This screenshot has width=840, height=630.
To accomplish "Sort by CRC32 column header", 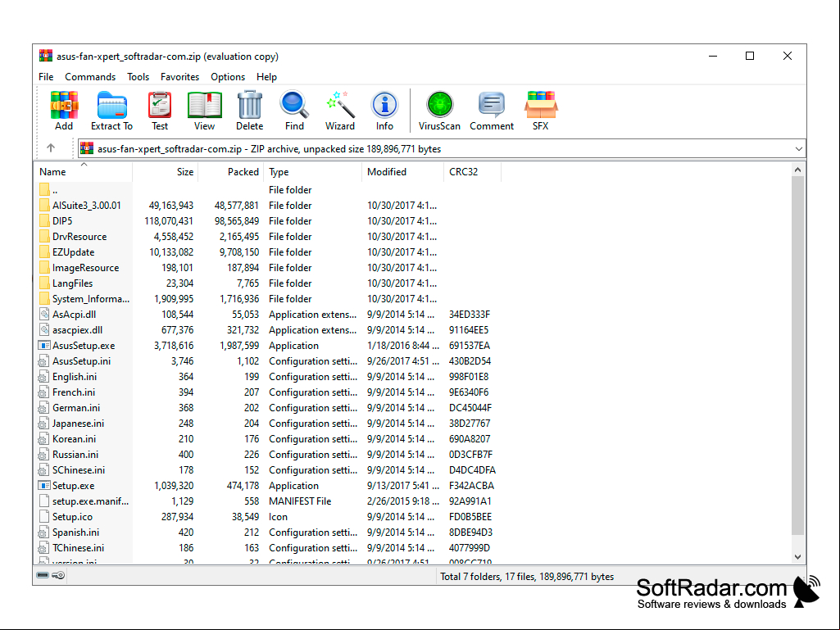I will click(x=473, y=171).
